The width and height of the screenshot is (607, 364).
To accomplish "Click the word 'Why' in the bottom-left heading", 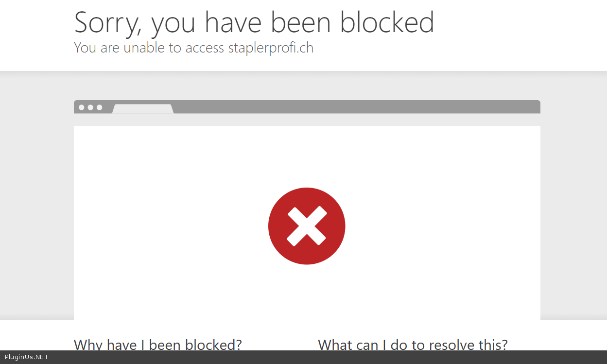I will (88, 345).
